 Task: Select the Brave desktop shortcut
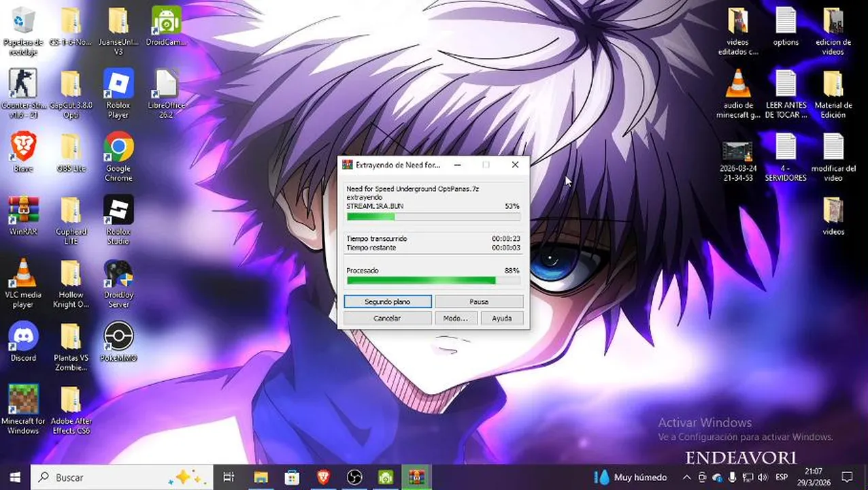click(x=23, y=152)
